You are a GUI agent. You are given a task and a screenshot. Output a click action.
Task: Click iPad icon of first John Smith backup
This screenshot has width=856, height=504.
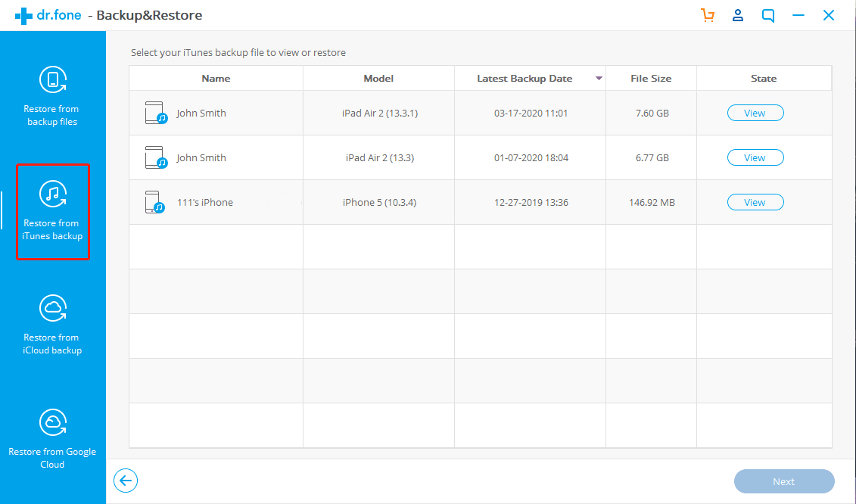click(155, 114)
